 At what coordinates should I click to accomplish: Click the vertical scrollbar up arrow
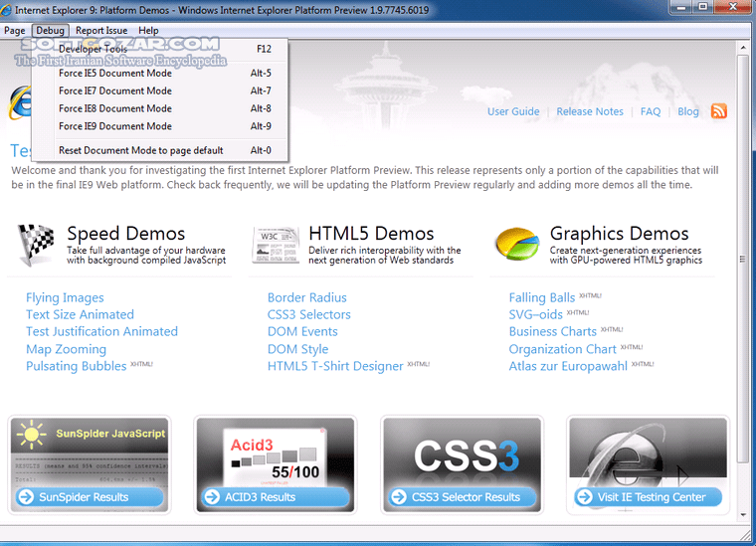coord(743,47)
